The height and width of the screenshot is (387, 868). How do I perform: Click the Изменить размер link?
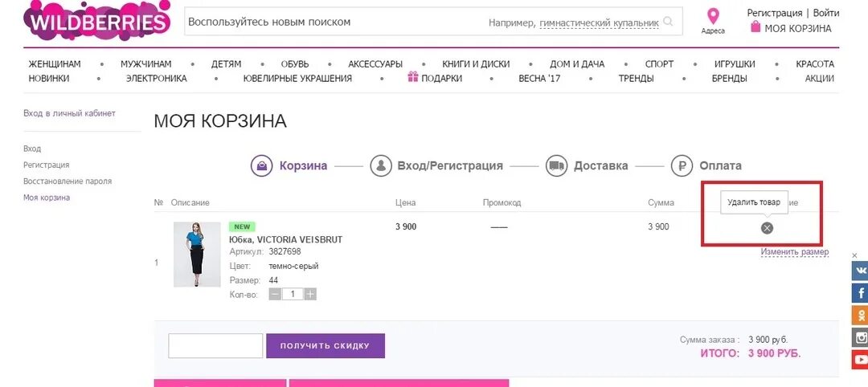(794, 251)
